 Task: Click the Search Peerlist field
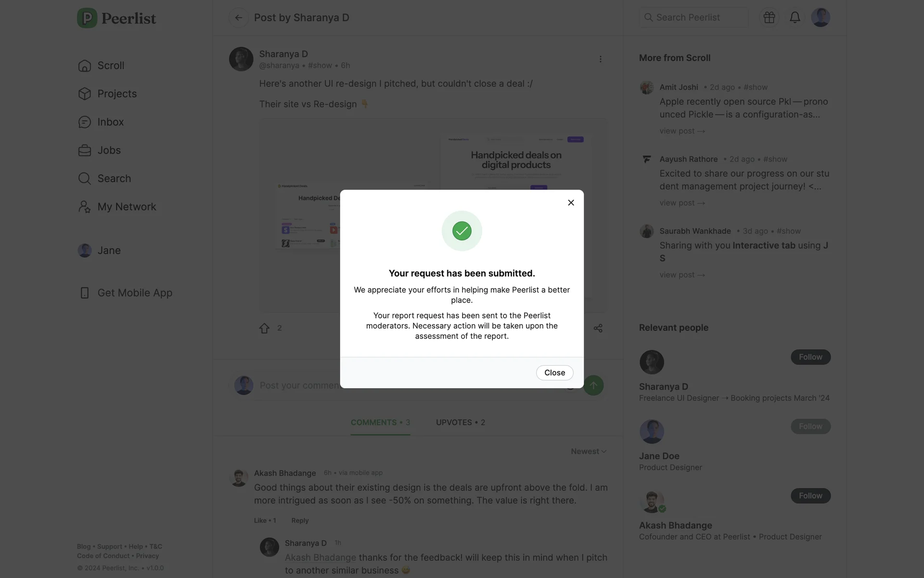tap(693, 17)
